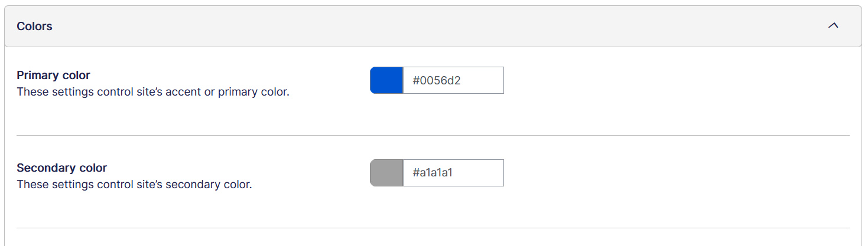Click blank space right of secondary hex field
This screenshot has width=868, height=246.
pyautogui.click(x=650, y=173)
